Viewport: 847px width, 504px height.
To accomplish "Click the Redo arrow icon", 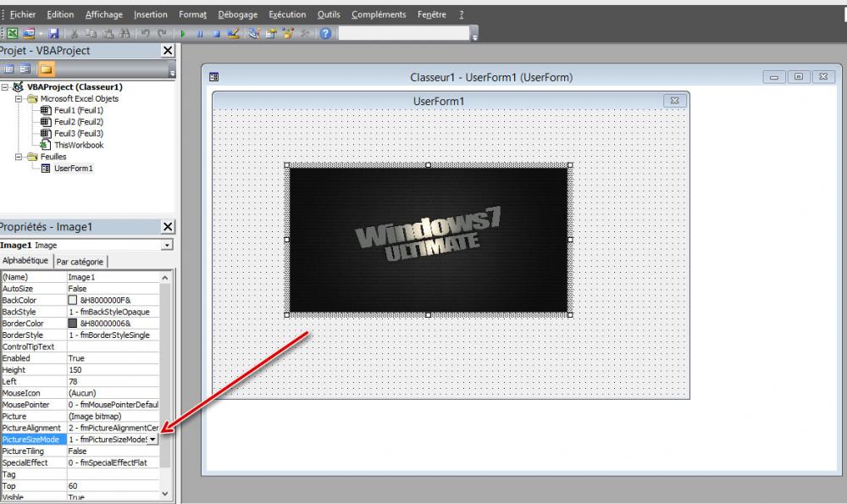I will click(162, 34).
